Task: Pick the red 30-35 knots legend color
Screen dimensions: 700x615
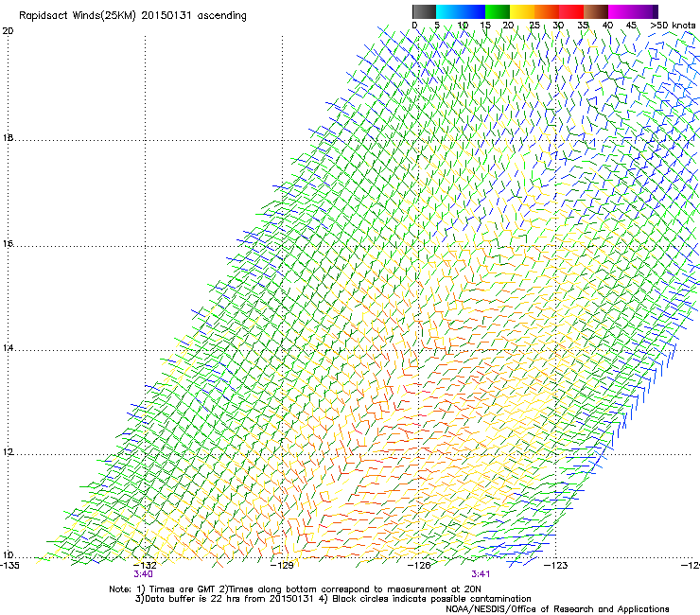Action: (x=571, y=11)
